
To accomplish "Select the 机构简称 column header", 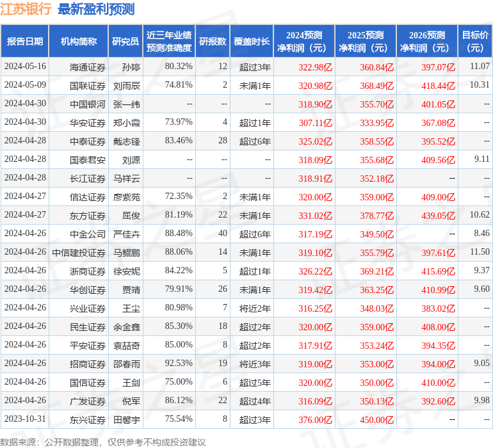I will pos(79,41).
